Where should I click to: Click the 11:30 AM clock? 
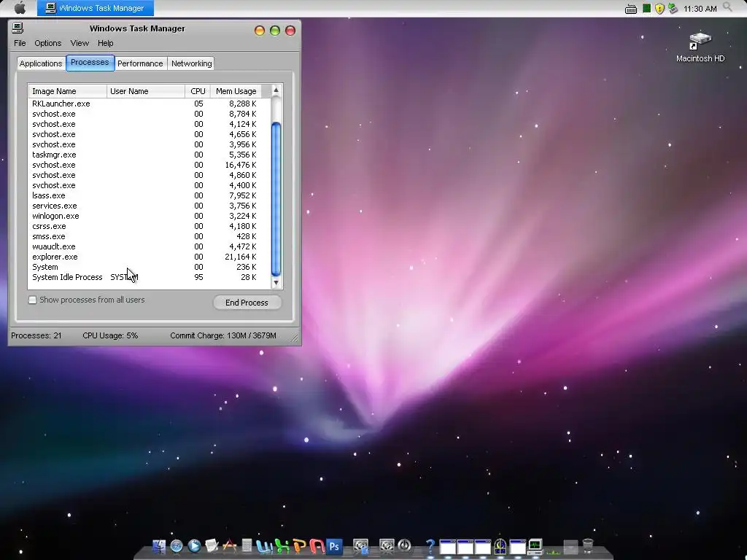click(x=700, y=9)
